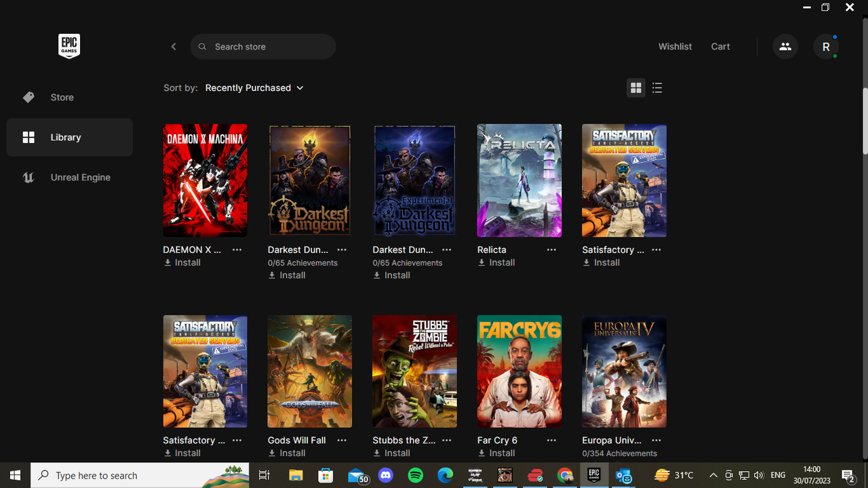
Task: Open Experimental Darkest Dungeon cover thumbnail
Action: (x=414, y=180)
